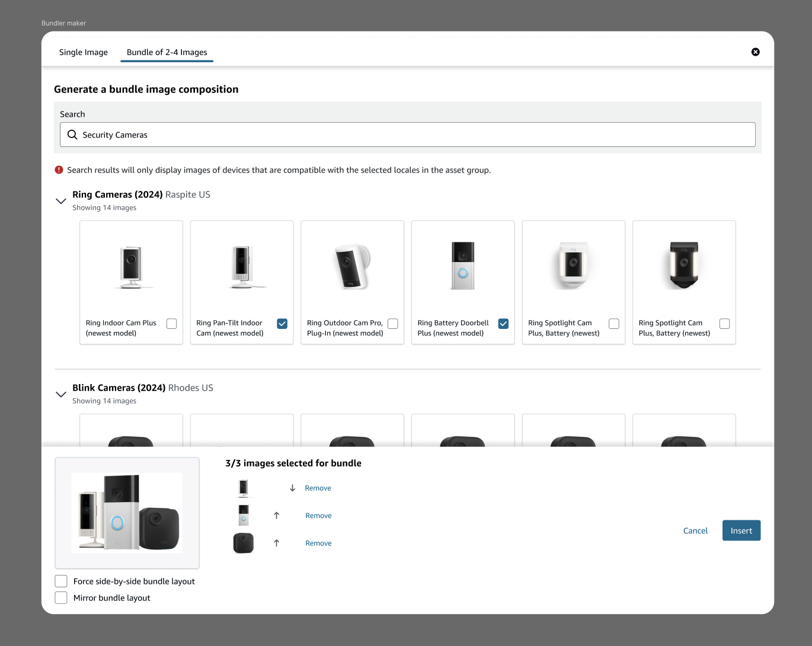The height and width of the screenshot is (646, 812).
Task: Switch to the Single Image tab
Action: (84, 52)
